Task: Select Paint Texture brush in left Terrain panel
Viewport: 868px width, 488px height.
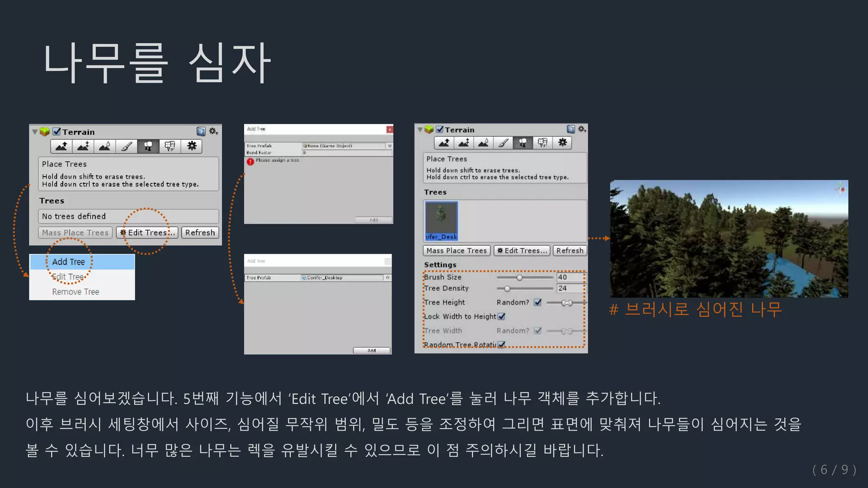Action: pos(126,147)
